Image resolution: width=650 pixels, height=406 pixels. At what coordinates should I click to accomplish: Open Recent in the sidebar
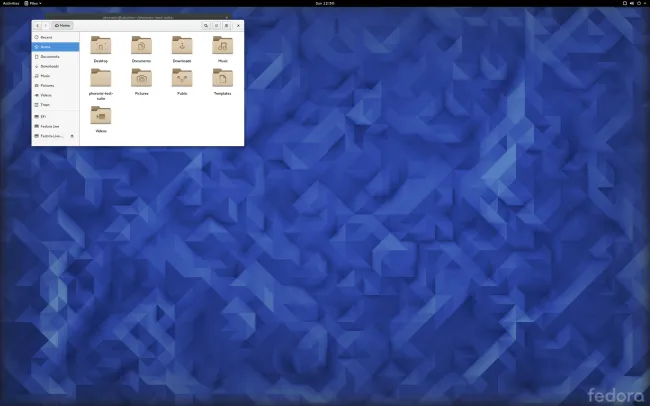pos(46,37)
